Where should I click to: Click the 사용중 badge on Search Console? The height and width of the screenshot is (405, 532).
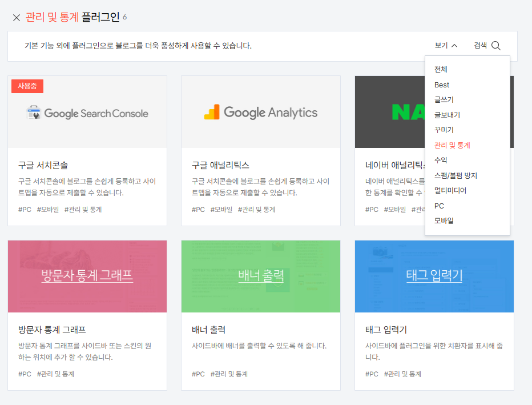27,86
